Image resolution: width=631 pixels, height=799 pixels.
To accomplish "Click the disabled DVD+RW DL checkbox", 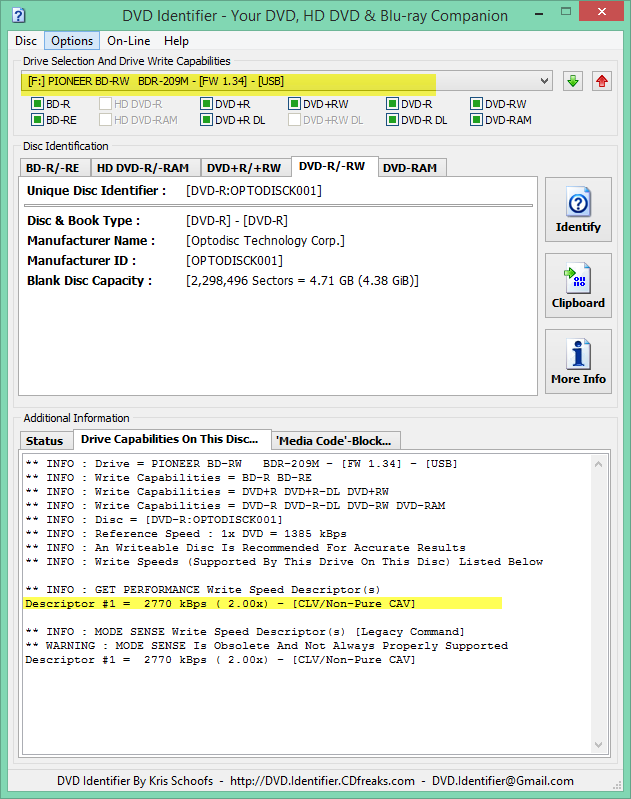I will pos(294,120).
